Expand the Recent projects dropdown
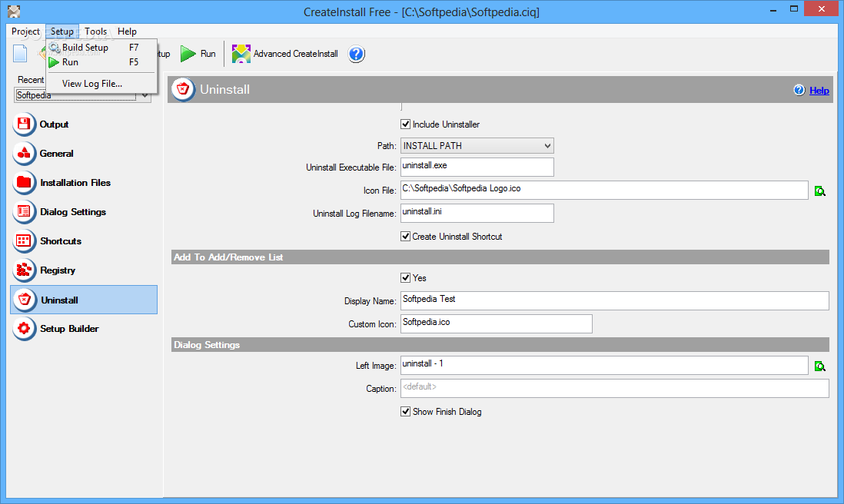Image resolution: width=844 pixels, height=504 pixels. point(145,96)
